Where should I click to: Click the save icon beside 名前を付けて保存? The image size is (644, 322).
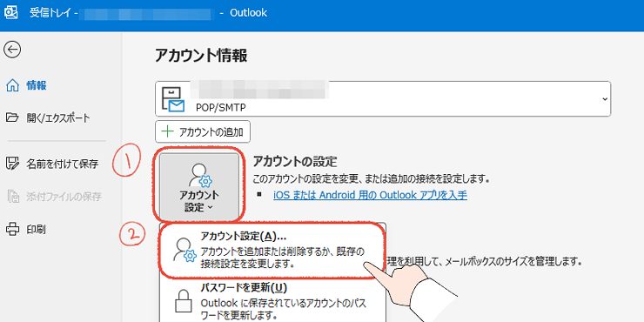coord(13,164)
